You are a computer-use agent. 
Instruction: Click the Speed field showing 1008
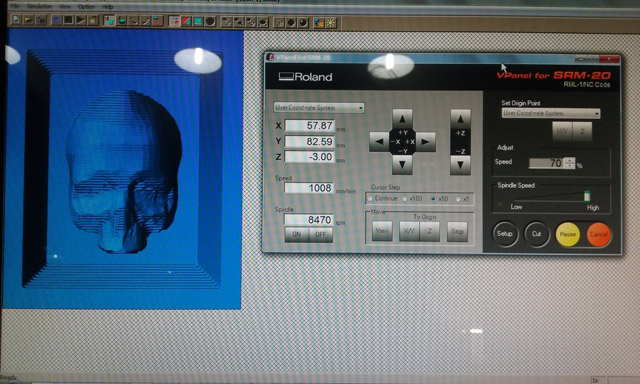pyautogui.click(x=309, y=188)
